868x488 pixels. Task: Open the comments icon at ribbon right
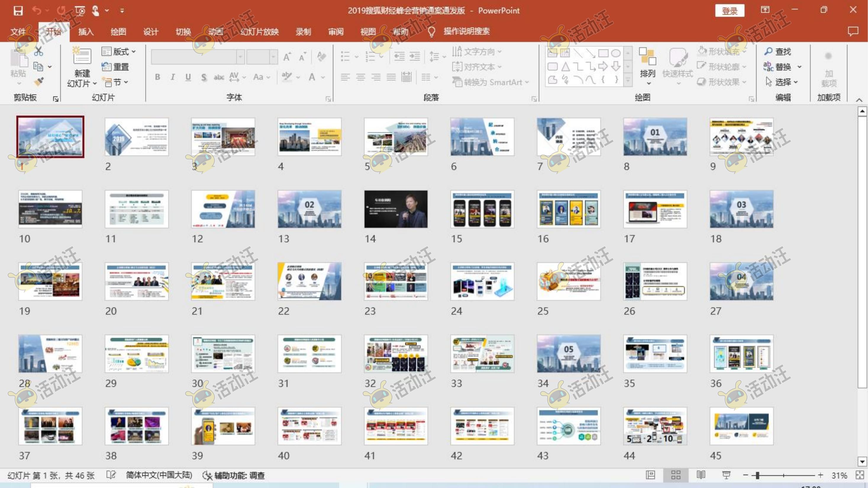click(853, 31)
